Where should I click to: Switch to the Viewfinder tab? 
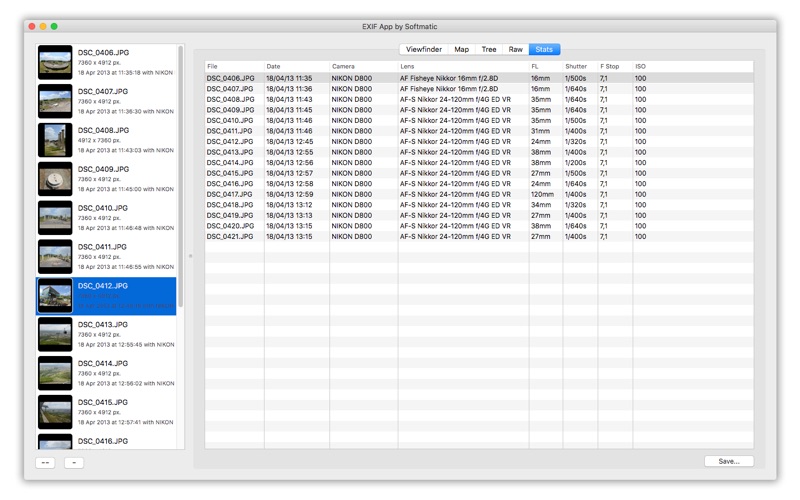423,49
